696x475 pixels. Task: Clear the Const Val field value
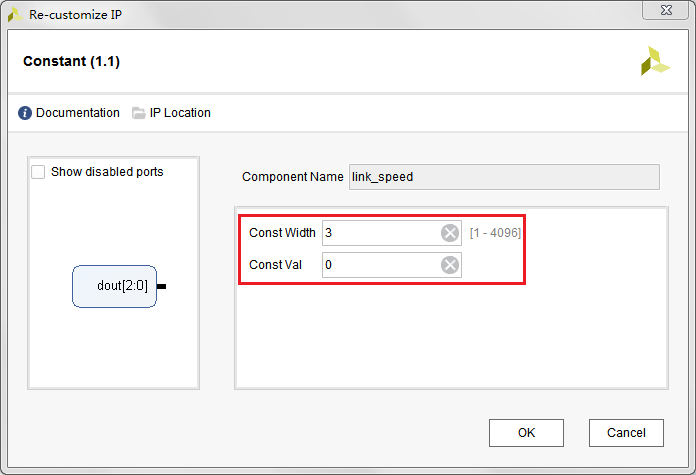tap(450, 265)
